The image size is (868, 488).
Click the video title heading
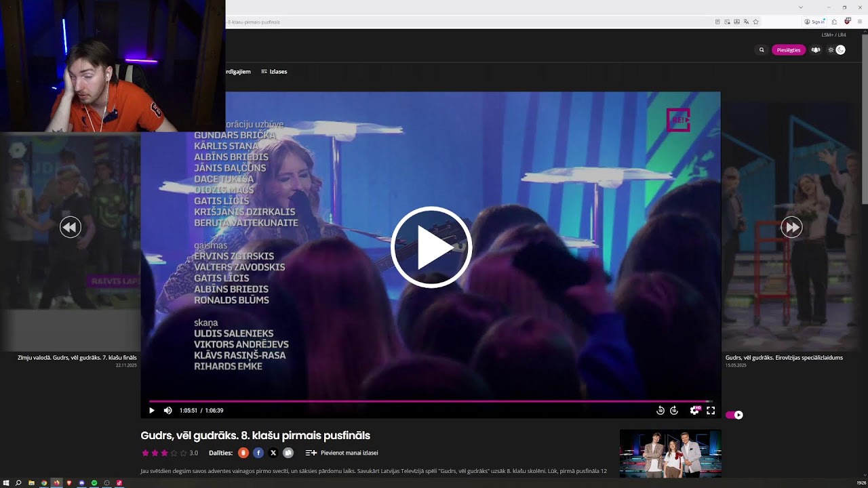click(256, 436)
